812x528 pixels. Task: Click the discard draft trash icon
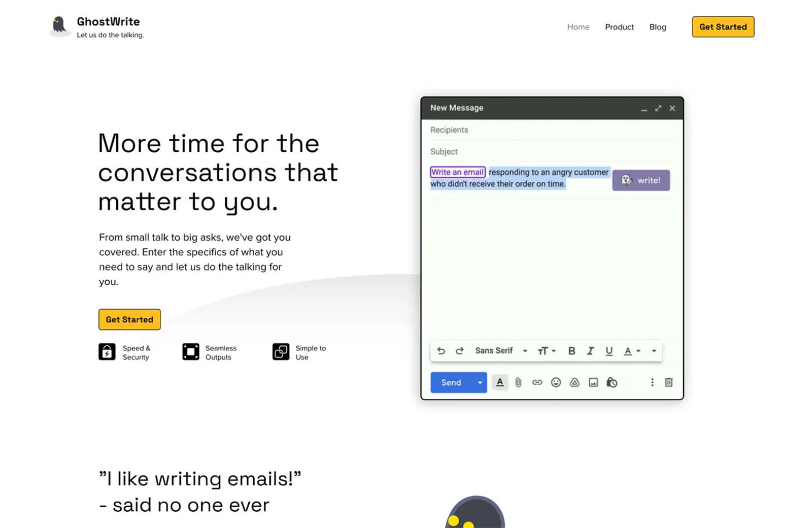(x=669, y=382)
